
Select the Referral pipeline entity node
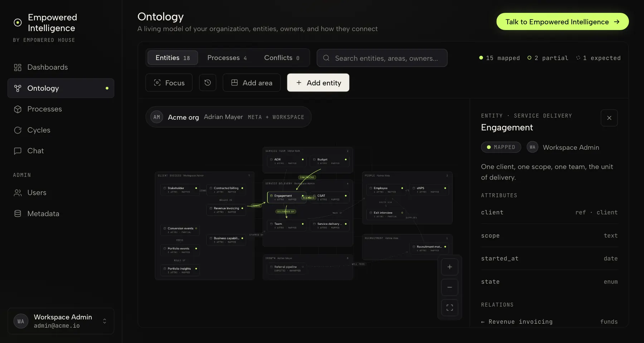(x=287, y=268)
